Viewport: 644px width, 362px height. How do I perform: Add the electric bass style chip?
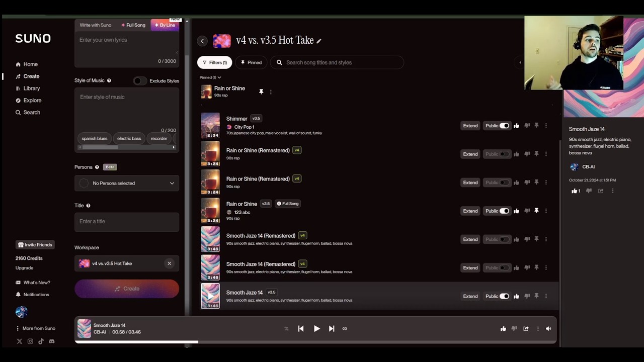129,139
